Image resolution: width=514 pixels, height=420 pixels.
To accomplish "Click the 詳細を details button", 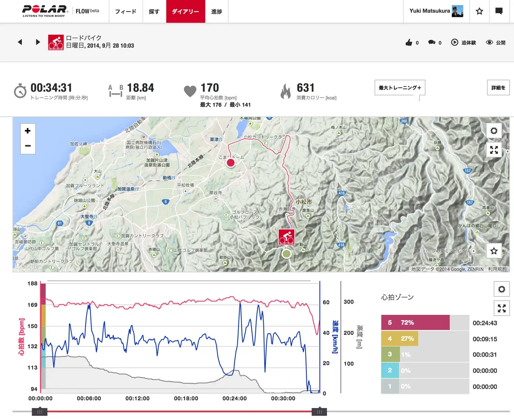I will pyautogui.click(x=498, y=88).
